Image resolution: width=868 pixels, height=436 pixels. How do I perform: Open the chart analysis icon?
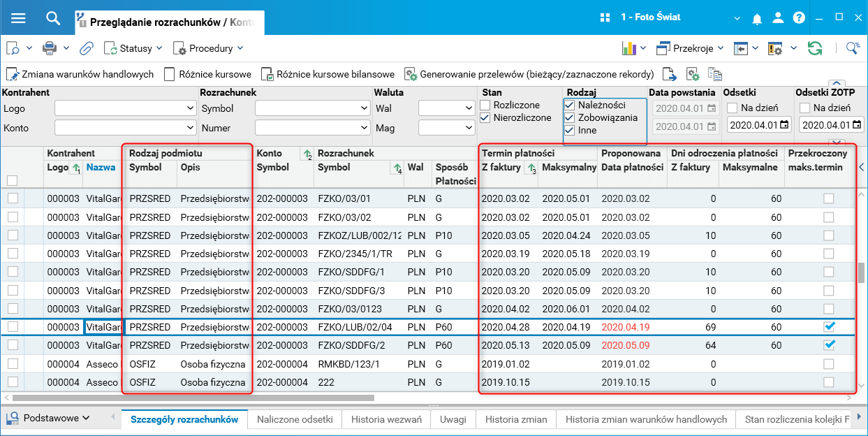[x=628, y=48]
